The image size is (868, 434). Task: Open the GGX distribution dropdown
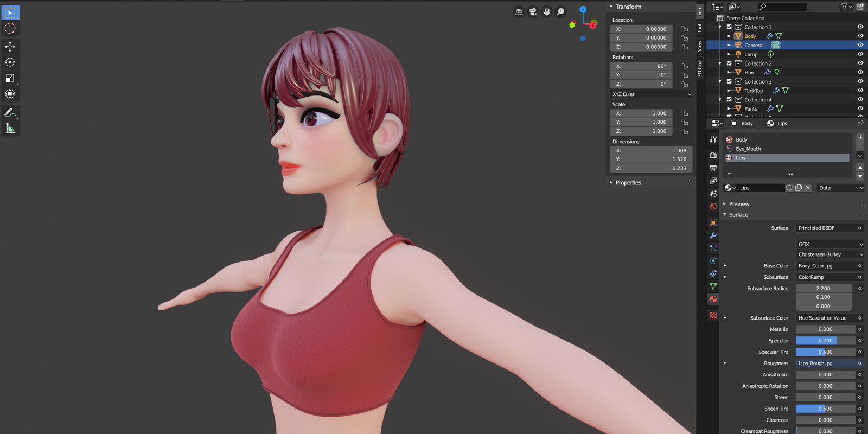pos(830,245)
